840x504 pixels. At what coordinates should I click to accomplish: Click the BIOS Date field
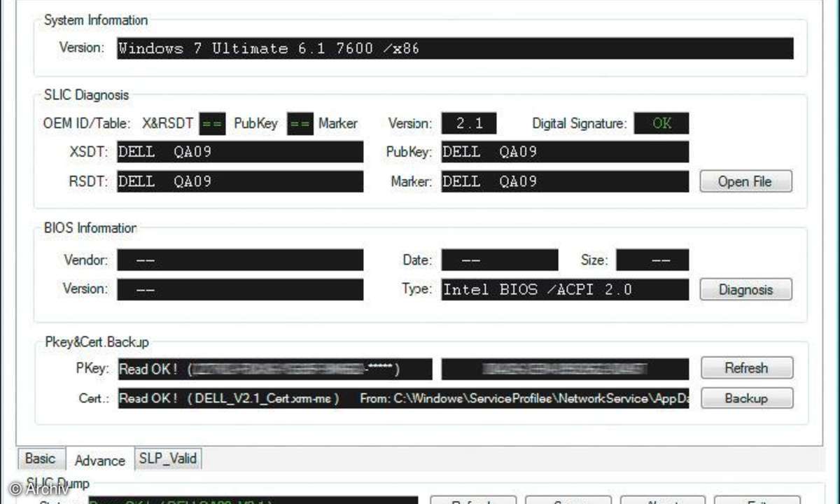pos(500,260)
